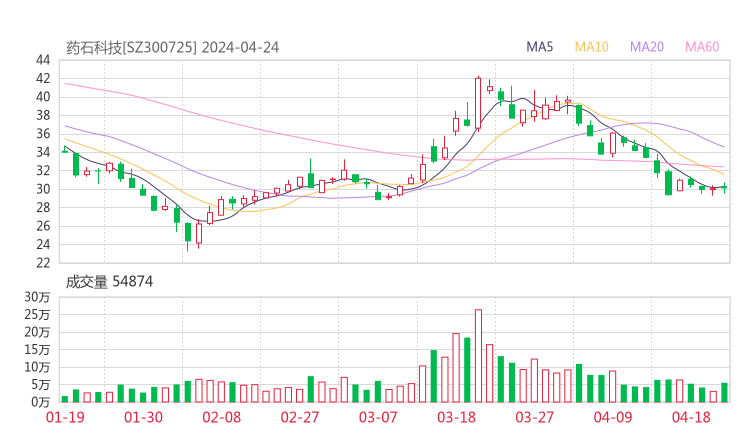The width and height of the screenshot is (740, 440).
Task: Click the volume axis label 10万
Action: coord(37,367)
